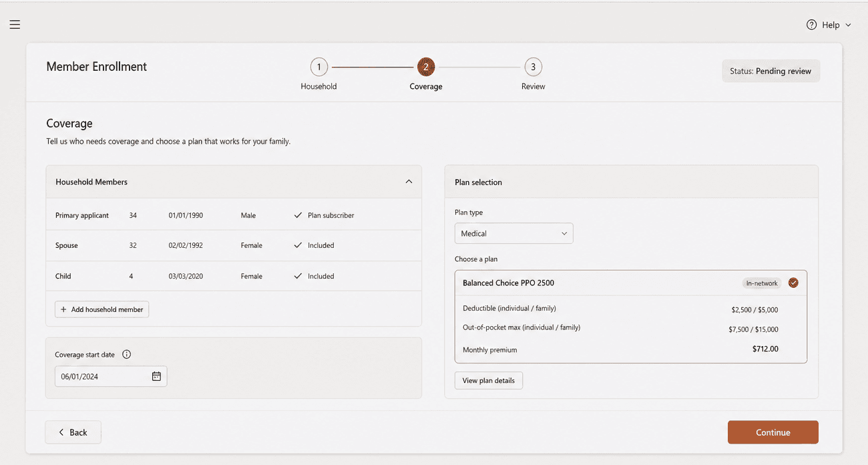Viewport: 868px width, 465px height.
Task: Toggle the Child Included checkmark
Action: click(298, 276)
